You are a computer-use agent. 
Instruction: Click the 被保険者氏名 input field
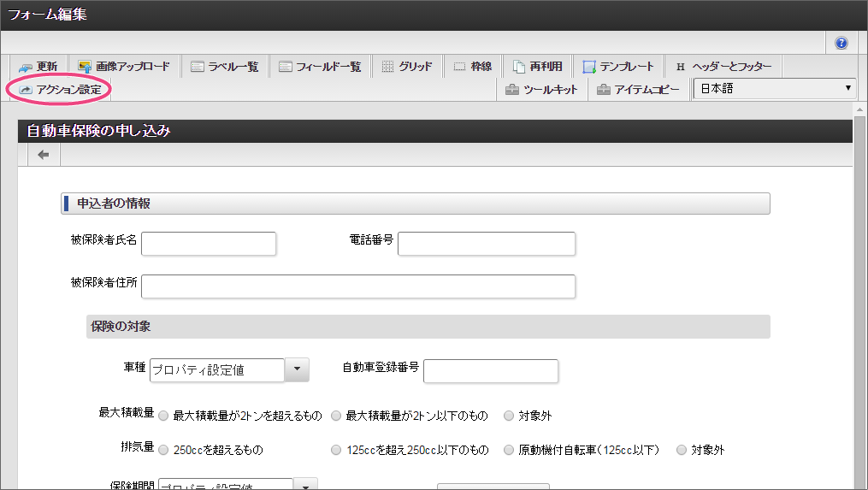pos(209,244)
